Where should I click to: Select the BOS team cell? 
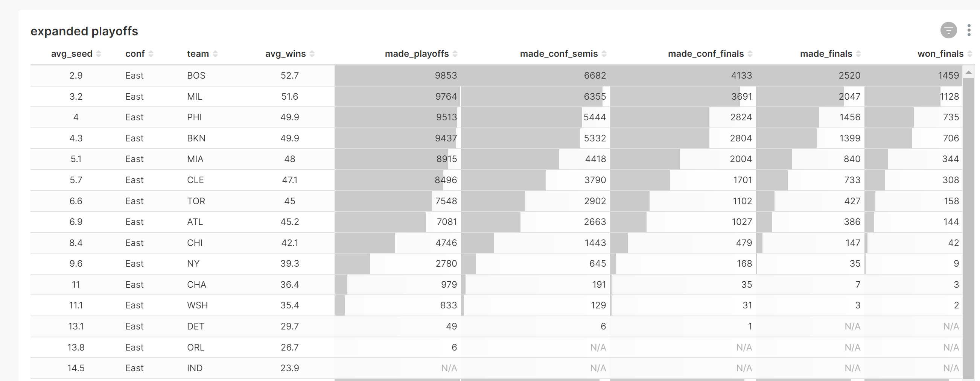tap(196, 76)
